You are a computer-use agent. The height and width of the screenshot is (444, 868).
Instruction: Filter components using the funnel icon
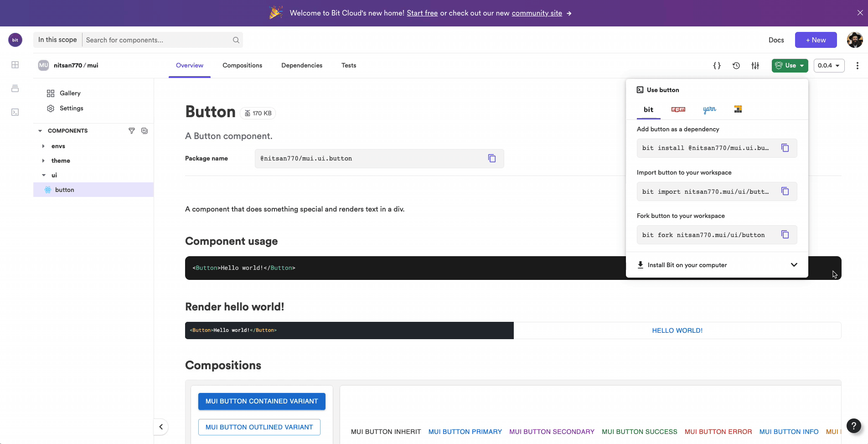tap(132, 131)
